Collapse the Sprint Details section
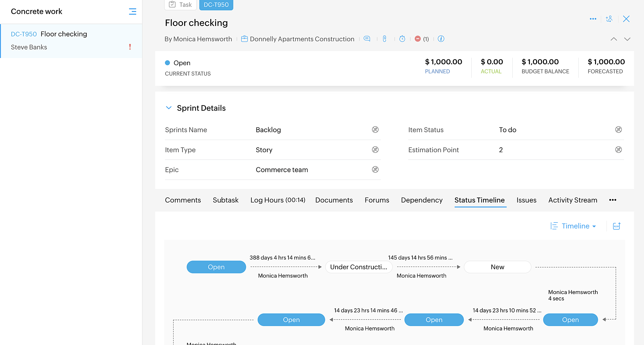This screenshot has height=345, width=644. (x=169, y=108)
